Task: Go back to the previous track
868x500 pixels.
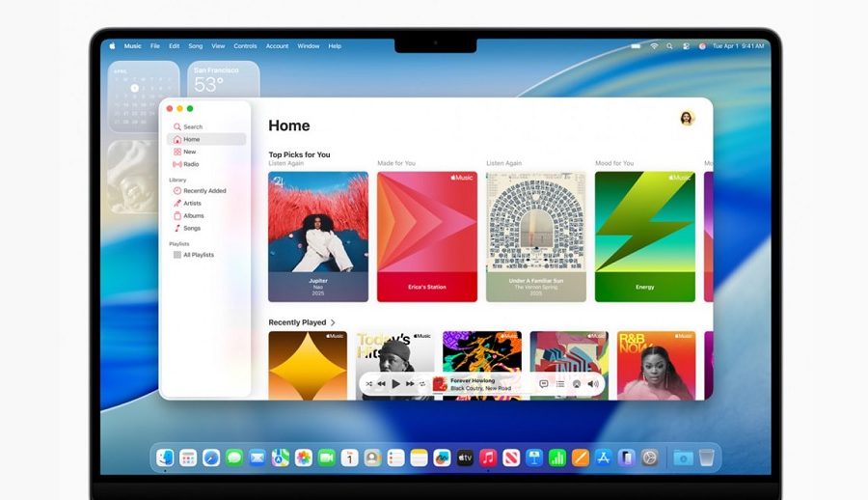Action: click(x=382, y=384)
